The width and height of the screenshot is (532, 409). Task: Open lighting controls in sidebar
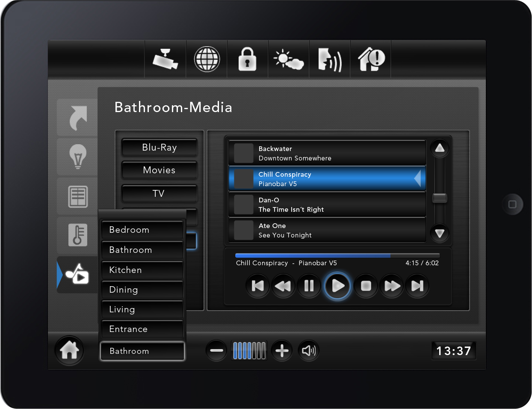point(77,157)
